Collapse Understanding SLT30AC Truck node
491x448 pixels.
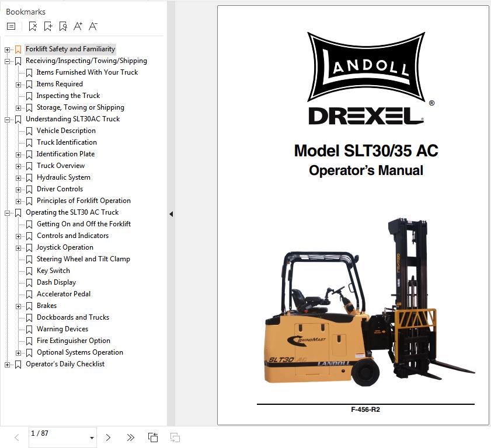[x=7, y=120]
